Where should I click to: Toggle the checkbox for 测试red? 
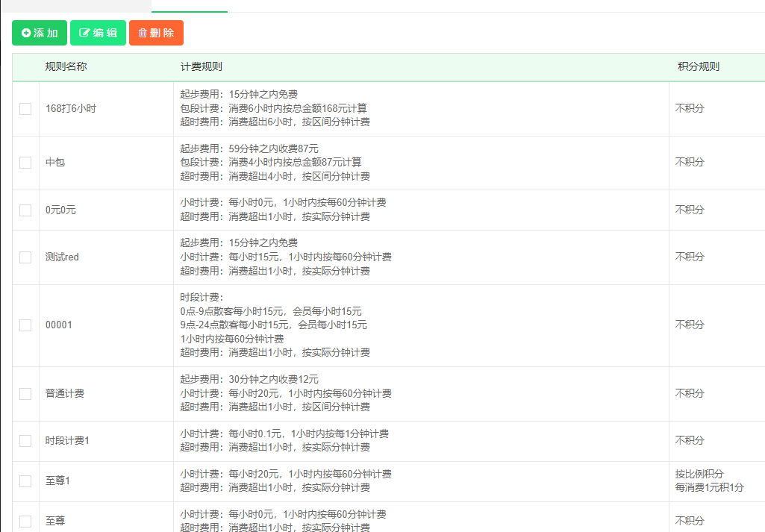(x=25, y=257)
